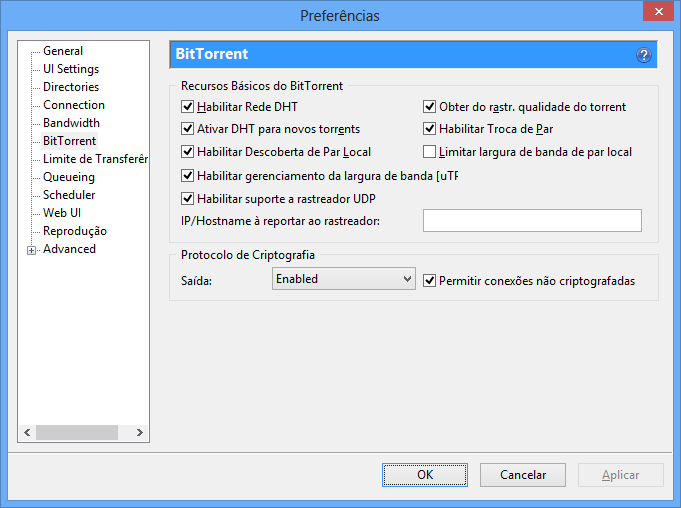Toggle Habilitar Descoberta de Par Local
The width and height of the screenshot is (681, 508).
pos(187,152)
